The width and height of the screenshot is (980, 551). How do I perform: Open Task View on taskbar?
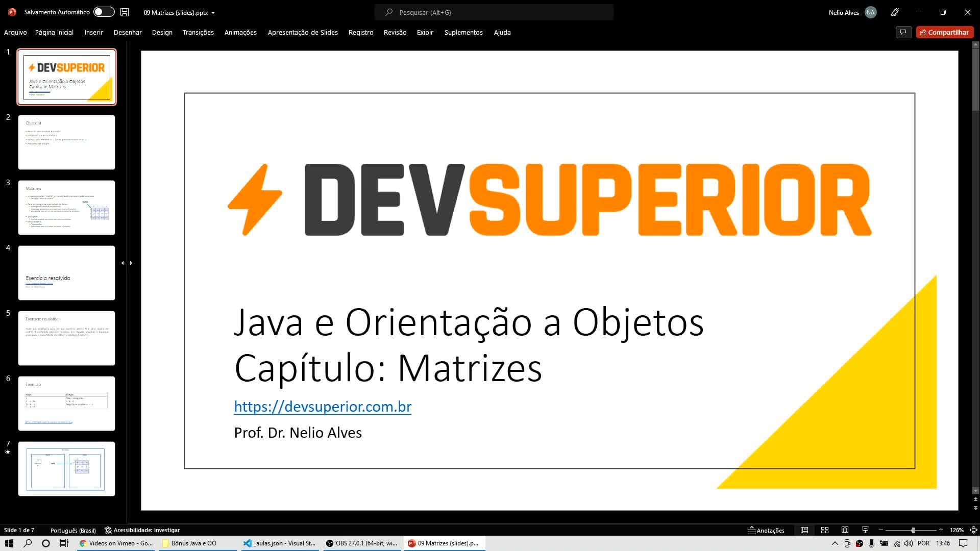(x=64, y=543)
